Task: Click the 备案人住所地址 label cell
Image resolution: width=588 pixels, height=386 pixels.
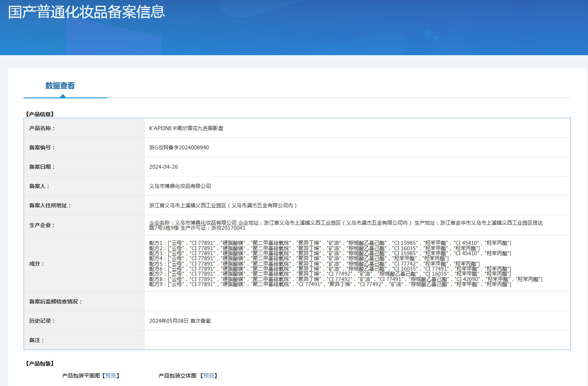Action: tap(84, 205)
